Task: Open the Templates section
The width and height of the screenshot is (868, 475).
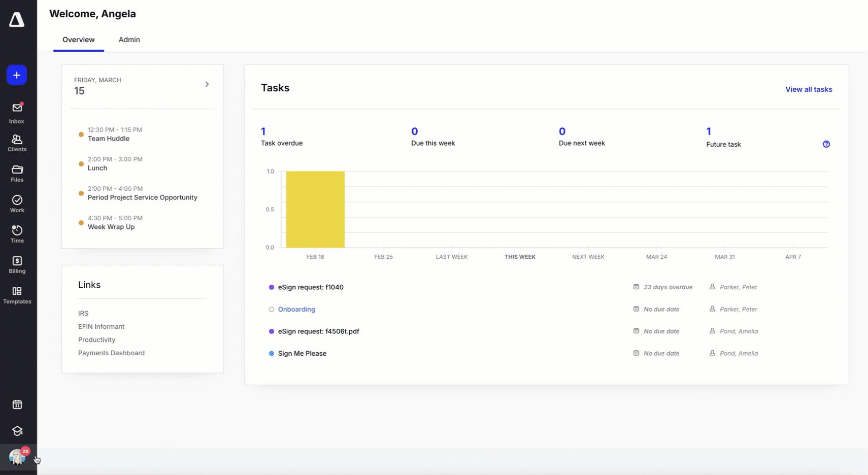Action: coord(17,295)
